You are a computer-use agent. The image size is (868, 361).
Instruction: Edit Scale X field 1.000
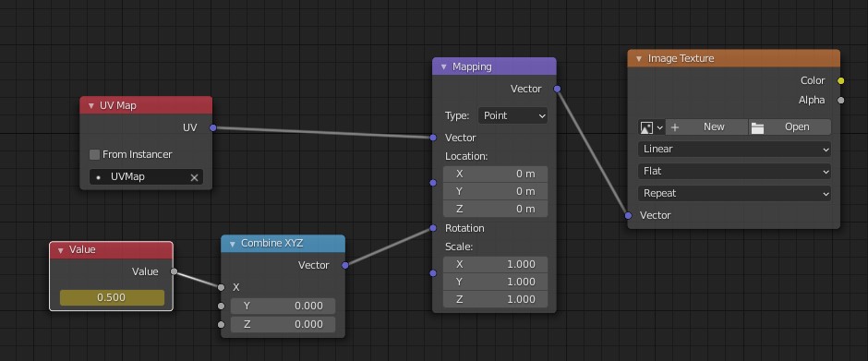pos(496,264)
